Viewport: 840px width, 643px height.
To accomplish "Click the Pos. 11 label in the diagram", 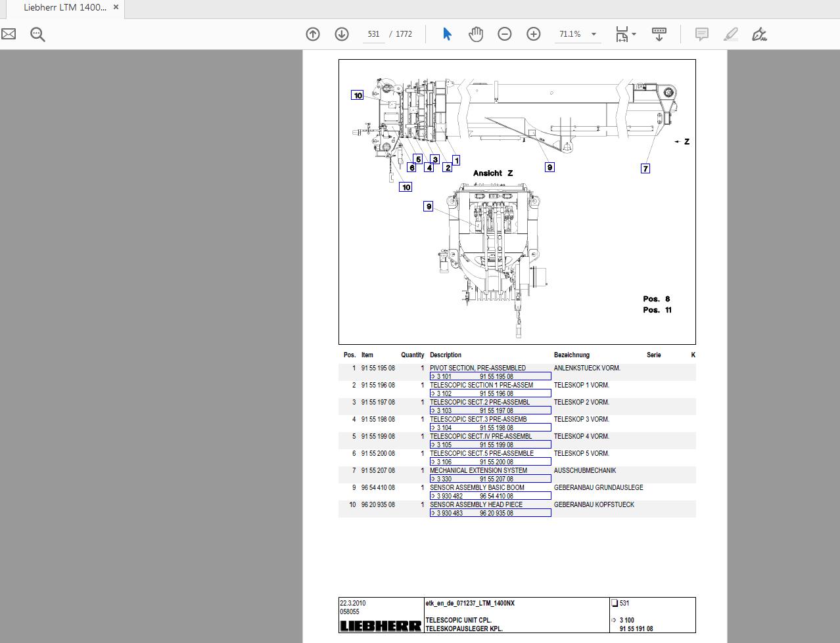I will click(657, 310).
